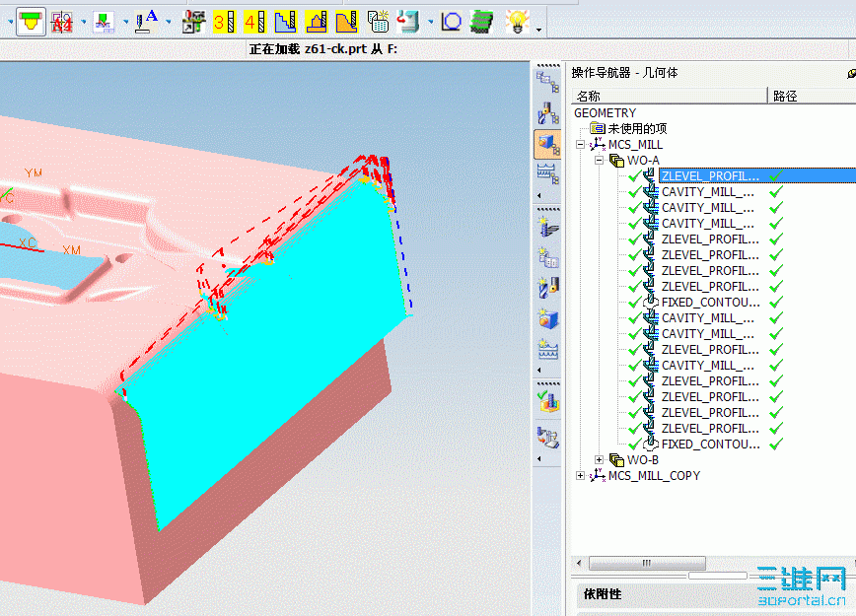Select the GEOMETRY root item
856x616 pixels.
pyautogui.click(x=605, y=113)
